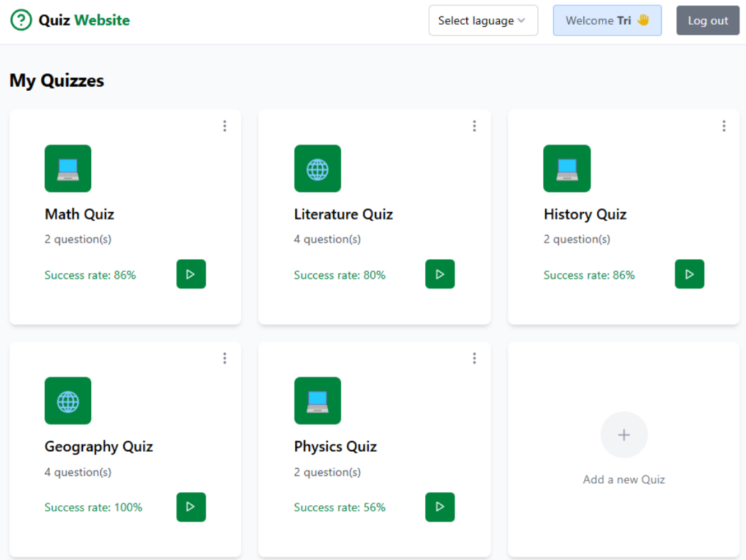Expand Literature Quiz options menu

click(x=474, y=126)
